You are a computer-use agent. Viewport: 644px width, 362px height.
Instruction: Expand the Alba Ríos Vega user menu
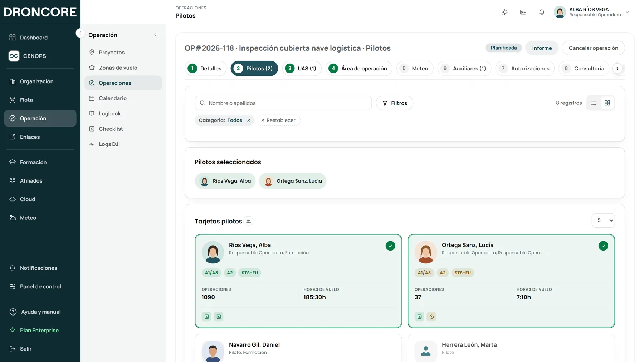click(628, 12)
